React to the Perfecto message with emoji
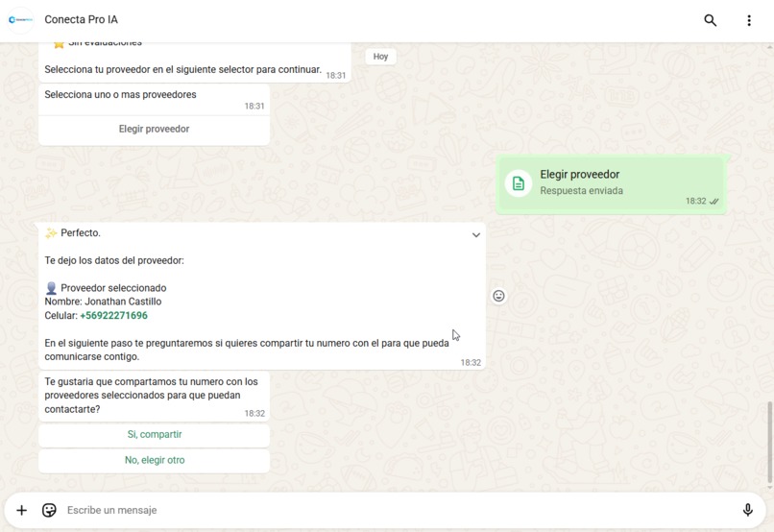The image size is (774, 532). (x=498, y=296)
